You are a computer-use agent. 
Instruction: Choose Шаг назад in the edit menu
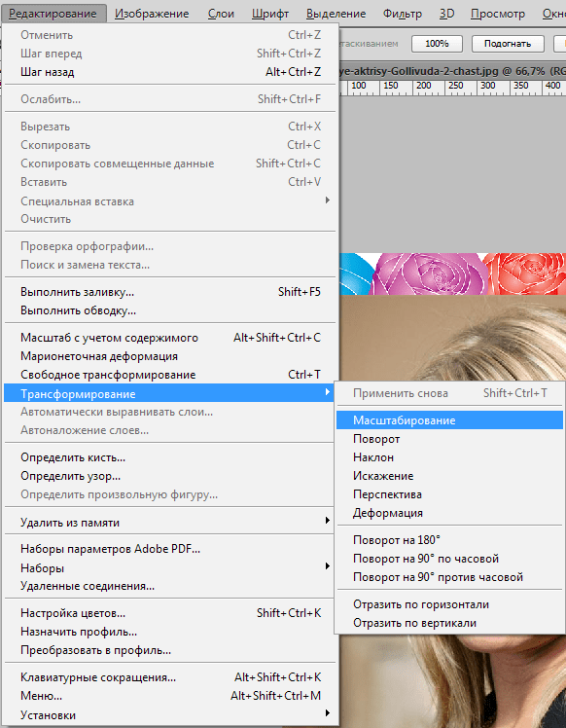pos(170,72)
